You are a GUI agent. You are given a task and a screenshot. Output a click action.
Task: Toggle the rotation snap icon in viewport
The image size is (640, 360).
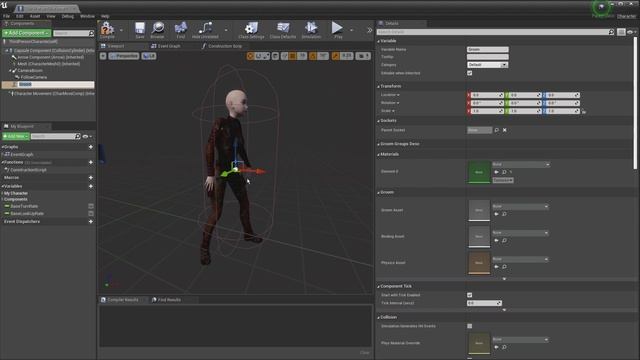(313, 56)
